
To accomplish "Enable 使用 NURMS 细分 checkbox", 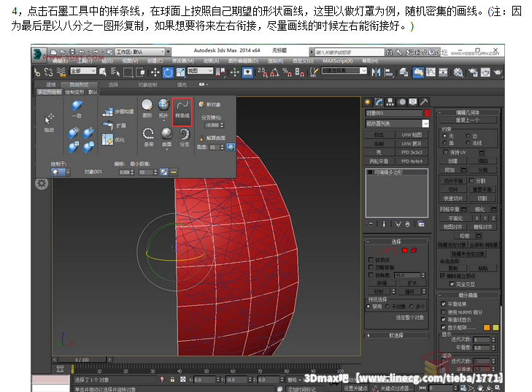I will (443, 312).
